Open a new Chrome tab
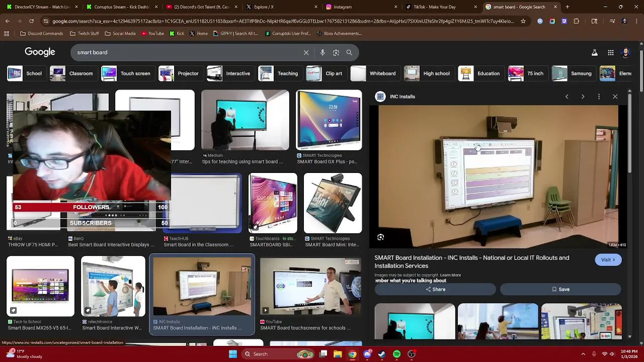 [567, 7]
